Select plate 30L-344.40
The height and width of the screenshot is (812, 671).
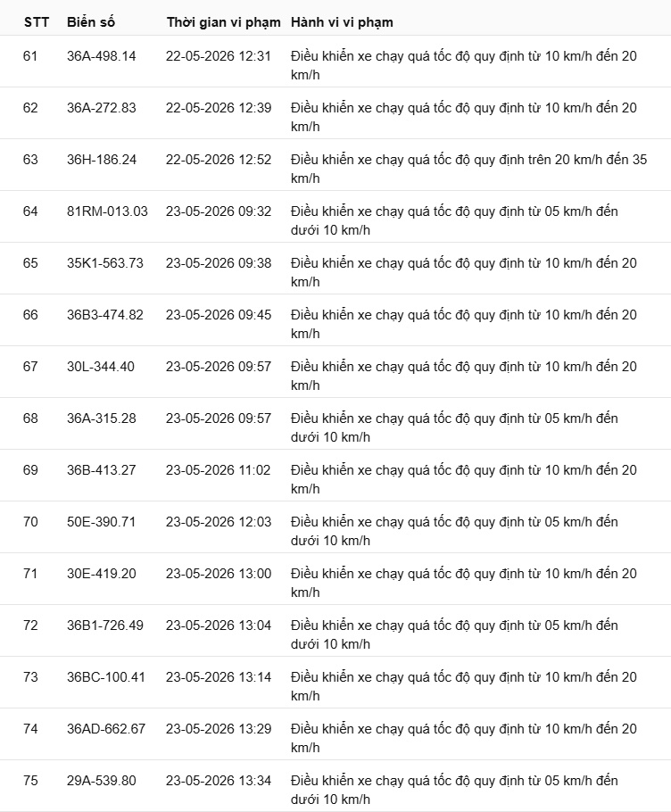101,367
